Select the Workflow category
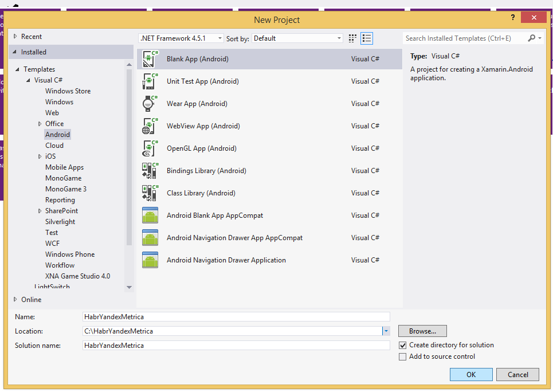Image resolution: width=553 pixels, height=392 pixels. 60,265
